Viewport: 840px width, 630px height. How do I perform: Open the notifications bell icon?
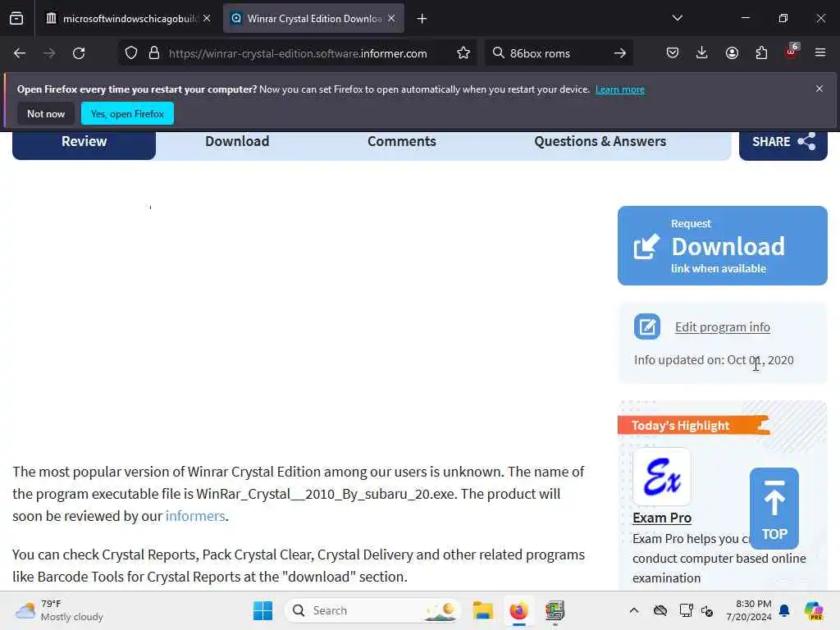pos(784,610)
